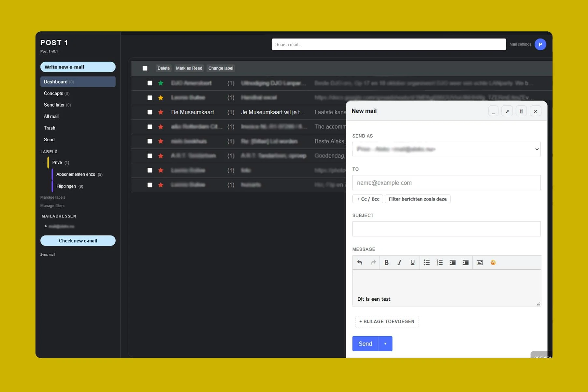This screenshot has height=392, width=588.
Task: Insert a numbered list
Action: (440, 262)
